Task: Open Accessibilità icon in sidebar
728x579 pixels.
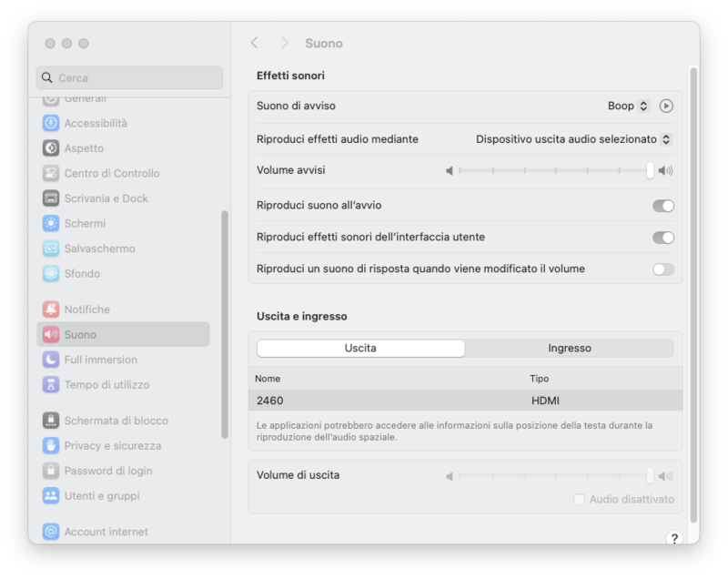Action: [51, 123]
